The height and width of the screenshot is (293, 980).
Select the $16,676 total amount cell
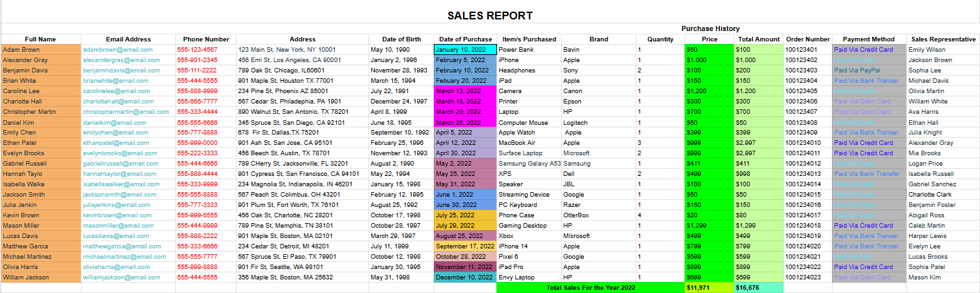758,288
